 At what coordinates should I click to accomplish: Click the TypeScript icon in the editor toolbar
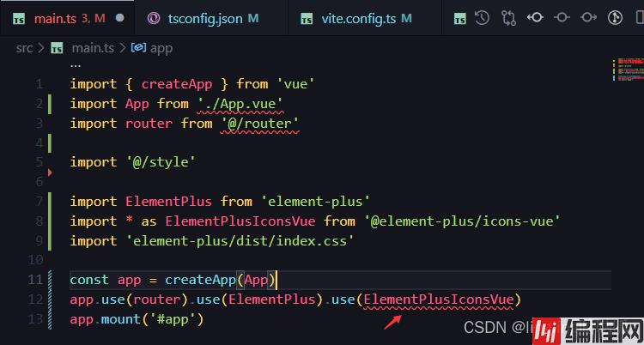coord(460,17)
